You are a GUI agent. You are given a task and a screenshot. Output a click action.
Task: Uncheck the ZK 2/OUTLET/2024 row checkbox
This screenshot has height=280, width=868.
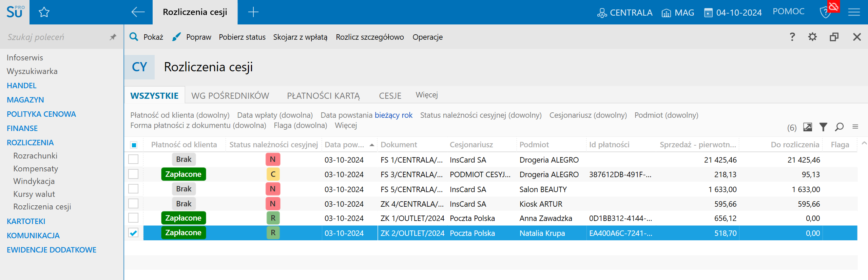[x=133, y=233]
